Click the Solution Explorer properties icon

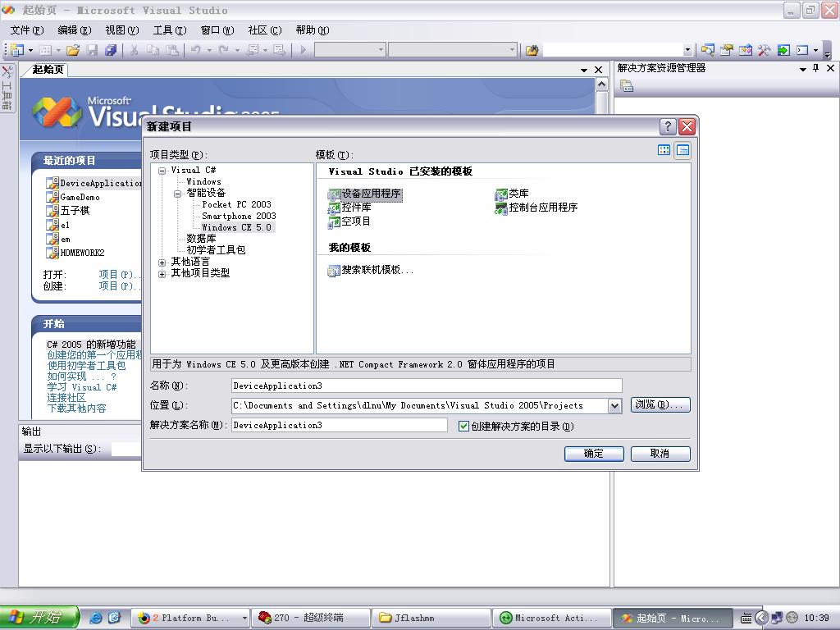pyautogui.click(x=627, y=85)
